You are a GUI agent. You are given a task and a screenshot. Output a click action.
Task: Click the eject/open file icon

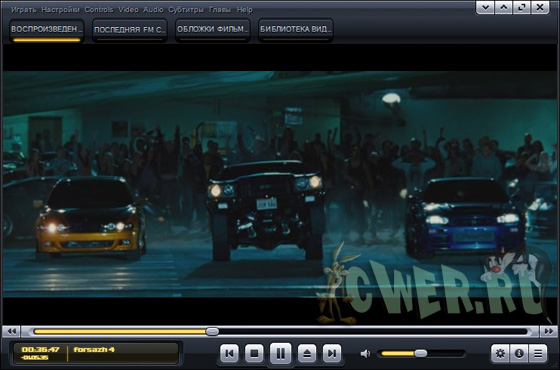coord(307,354)
